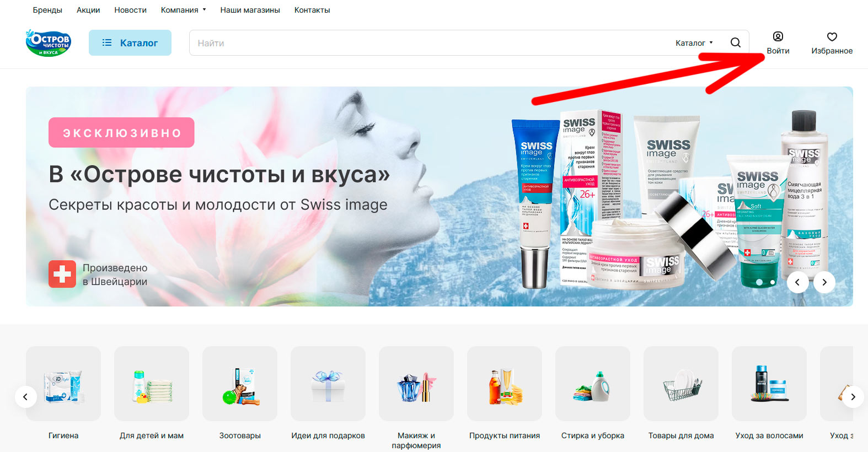Open Наши магазины link
Screen dimensions: 868x452
tap(250, 10)
